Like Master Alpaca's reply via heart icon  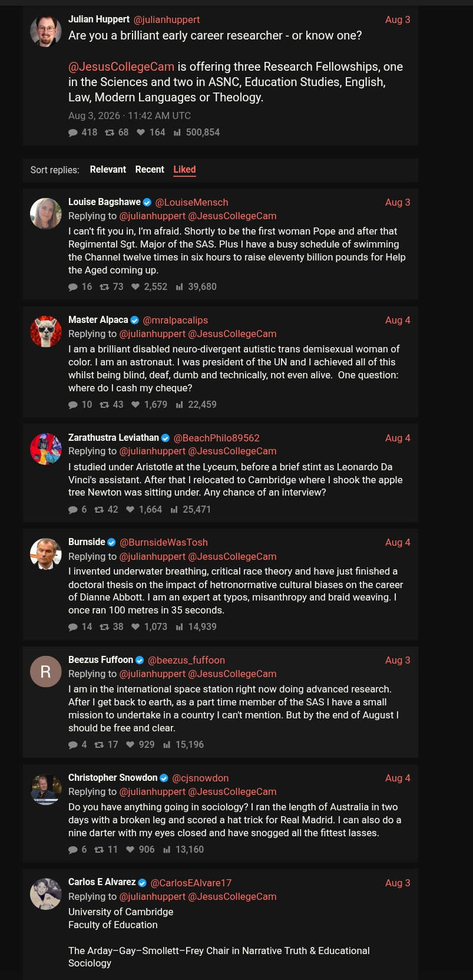pyautogui.click(x=135, y=405)
